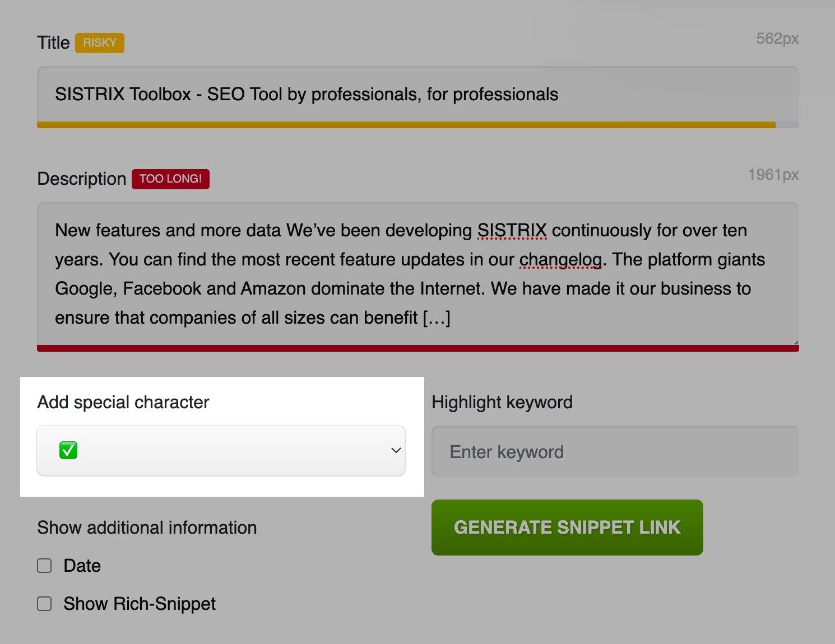Click the red description length progress bar
This screenshot has height=644, width=835.
(417, 348)
